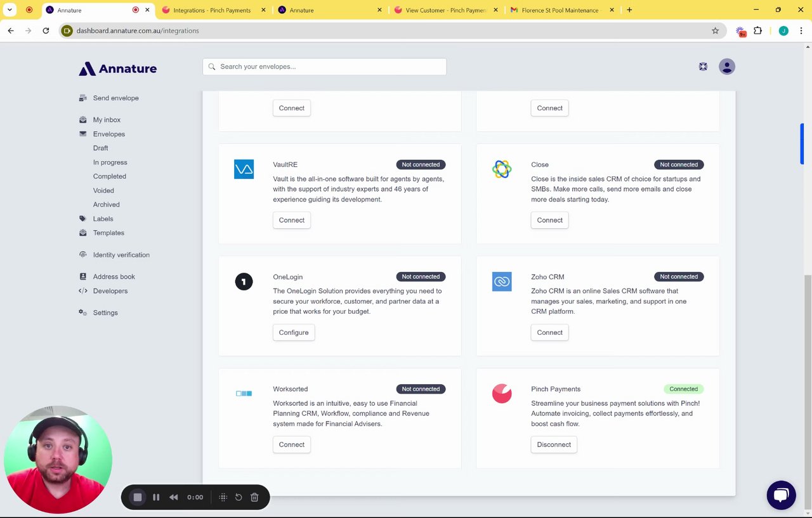Screen dimensions: 812x518
Task: Click the icon left of the profile avatar
Action: [x=703, y=67]
